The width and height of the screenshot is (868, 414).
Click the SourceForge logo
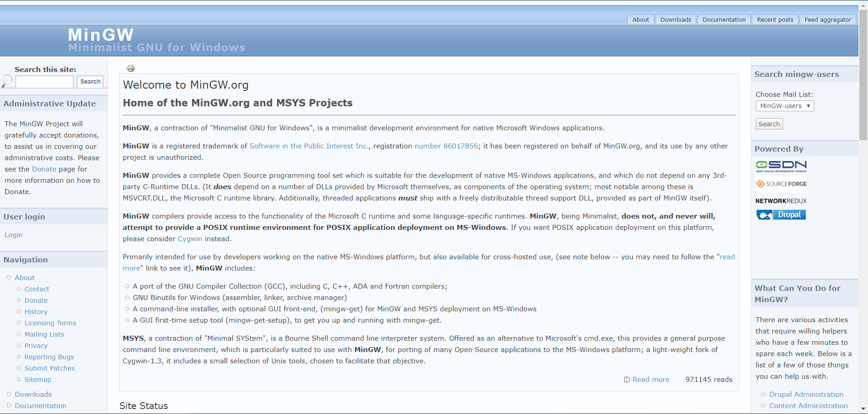click(781, 184)
